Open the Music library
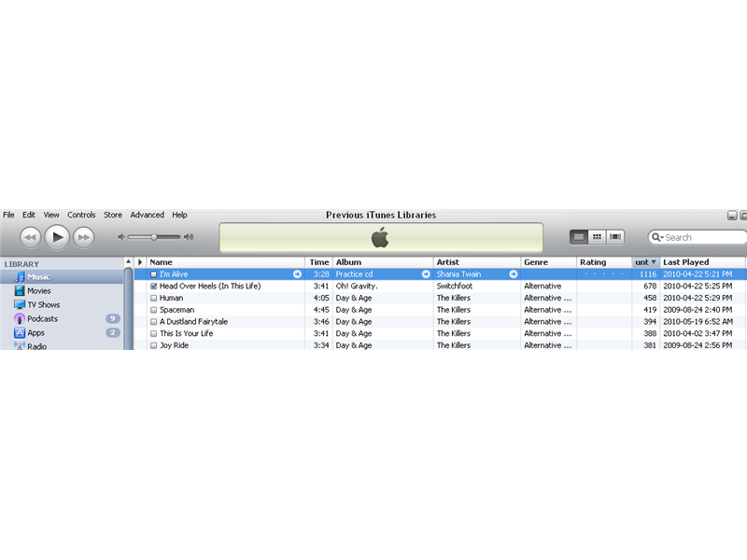This screenshot has height=560, width=747. click(37, 276)
